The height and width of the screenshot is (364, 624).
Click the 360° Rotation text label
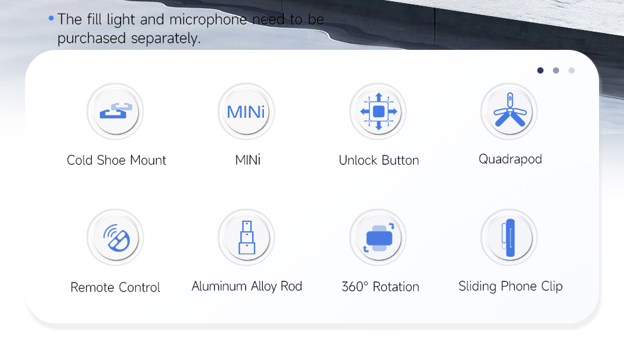[381, 287]
